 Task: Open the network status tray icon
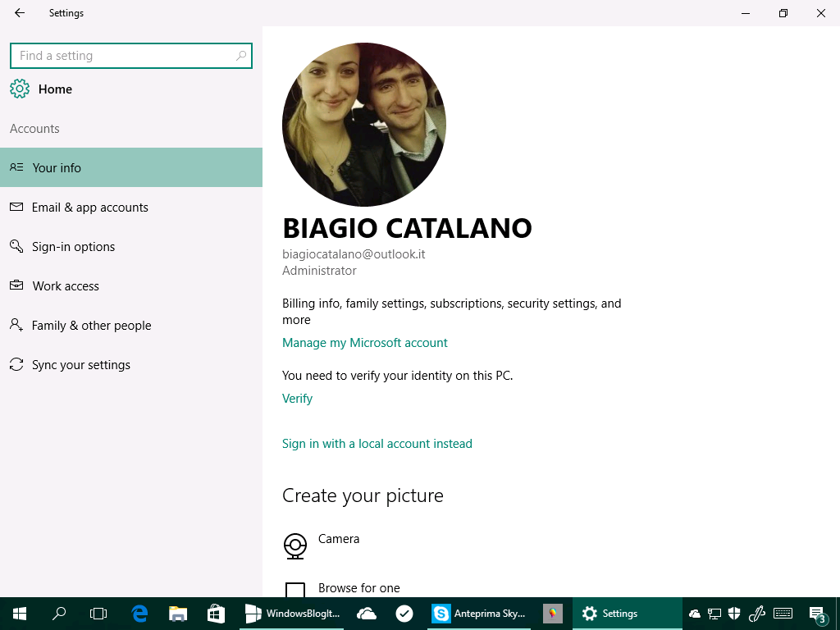pyautogui.click(x=714, y=614)
